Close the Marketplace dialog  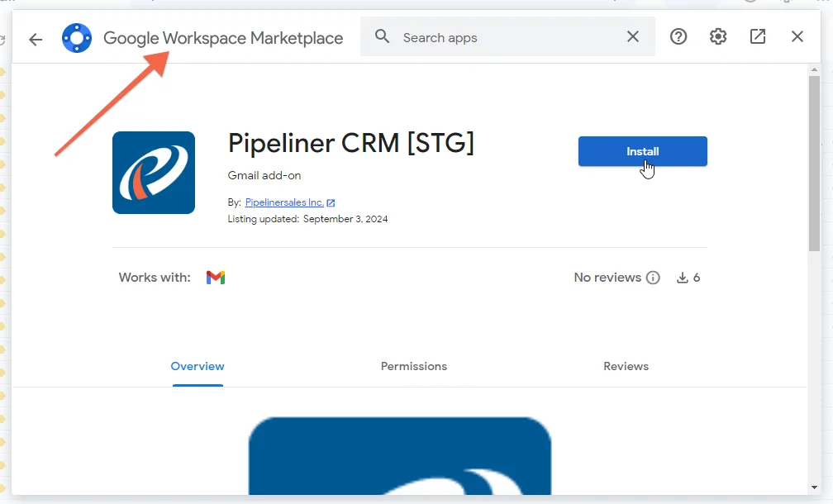point(797,36)
